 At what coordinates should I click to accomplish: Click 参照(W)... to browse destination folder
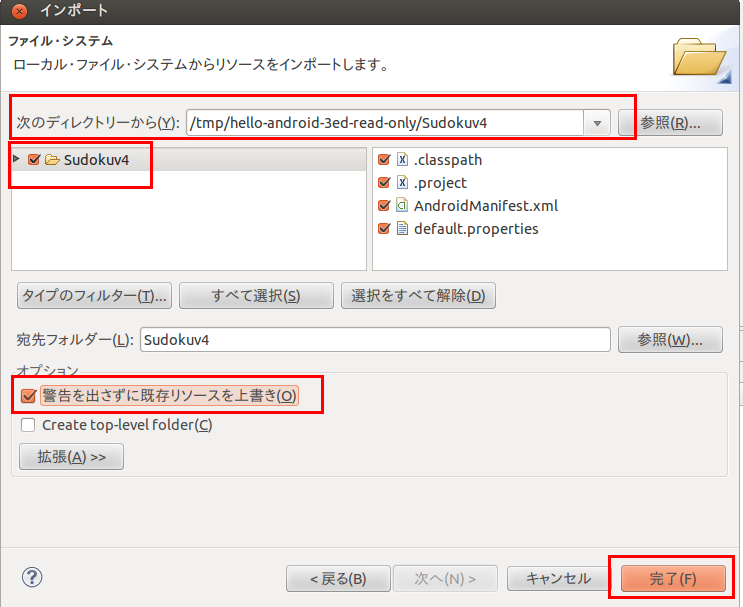point(671,340)
